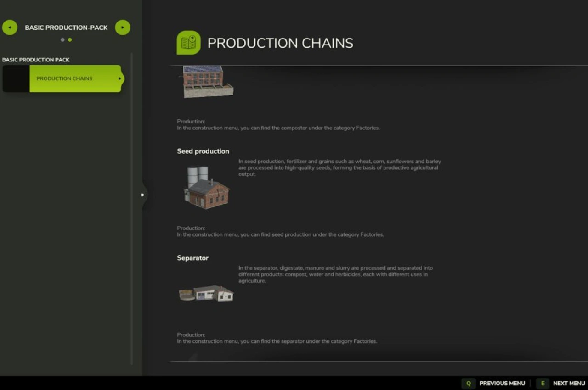The image size is (588, 390).
Task: Select the first gray page indicator dot
Action: click(62, 40)
